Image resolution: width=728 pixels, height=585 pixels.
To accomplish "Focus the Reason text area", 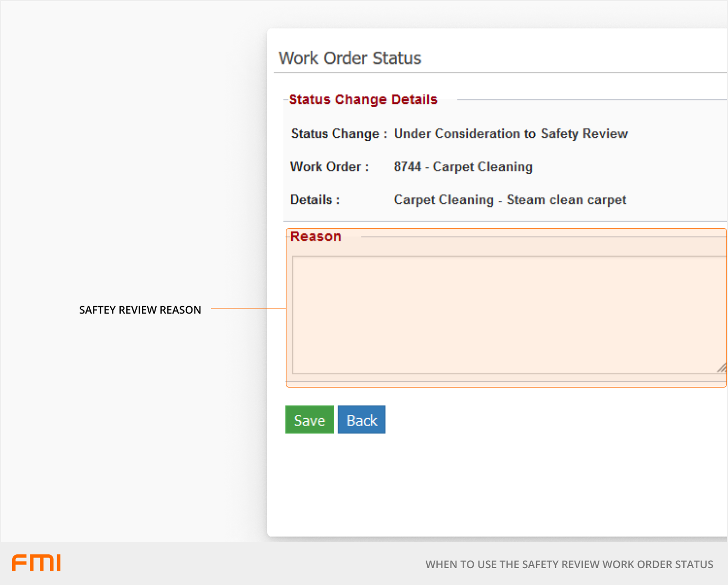I will click(506, 315).
